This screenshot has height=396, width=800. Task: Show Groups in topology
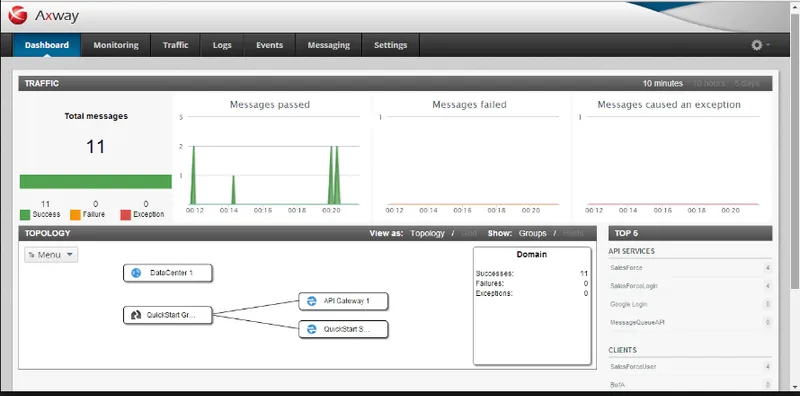point(533,233)
